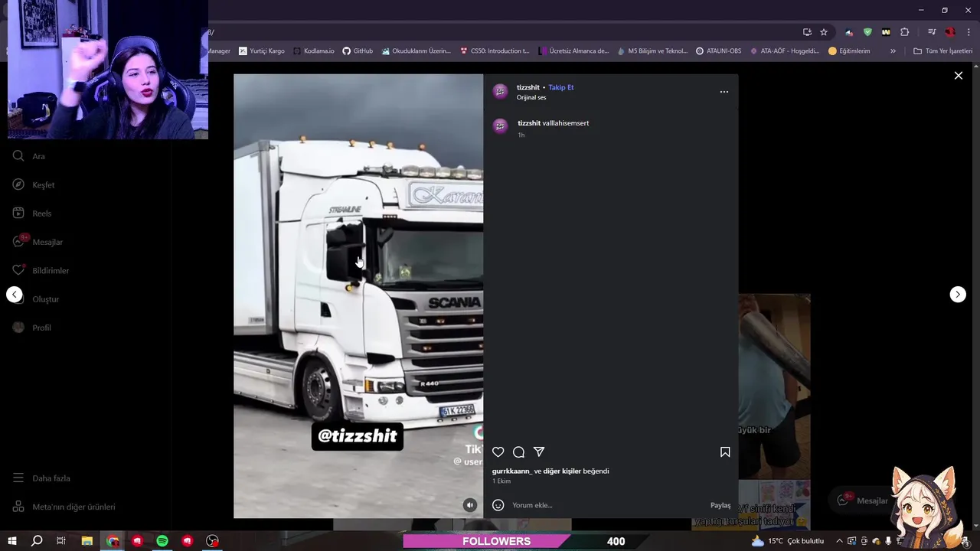The width and height of the screenshot is (980, 551).
Task: Open Chrome profile avatar
Action: pos(950,32)
